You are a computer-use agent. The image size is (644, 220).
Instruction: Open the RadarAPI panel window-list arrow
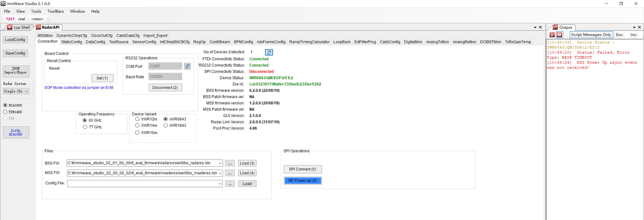(535, 27)
